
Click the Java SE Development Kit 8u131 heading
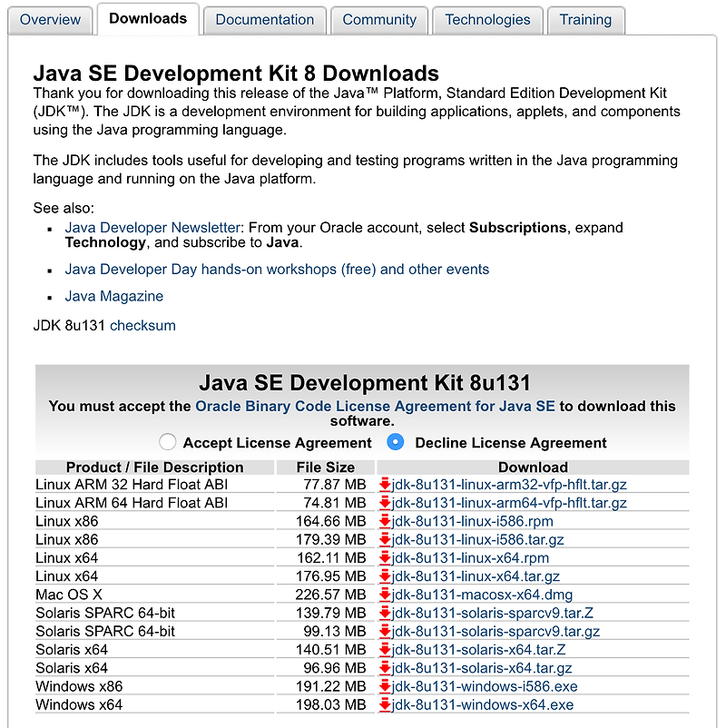pos(365,383)
